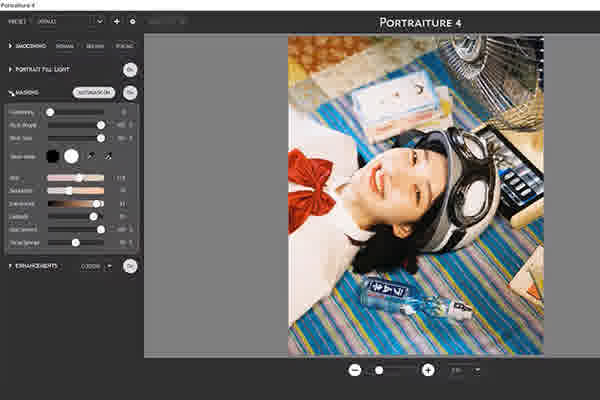Open the Preset dropdown chevron
The image size is (600, 400).
coord(100,21)
